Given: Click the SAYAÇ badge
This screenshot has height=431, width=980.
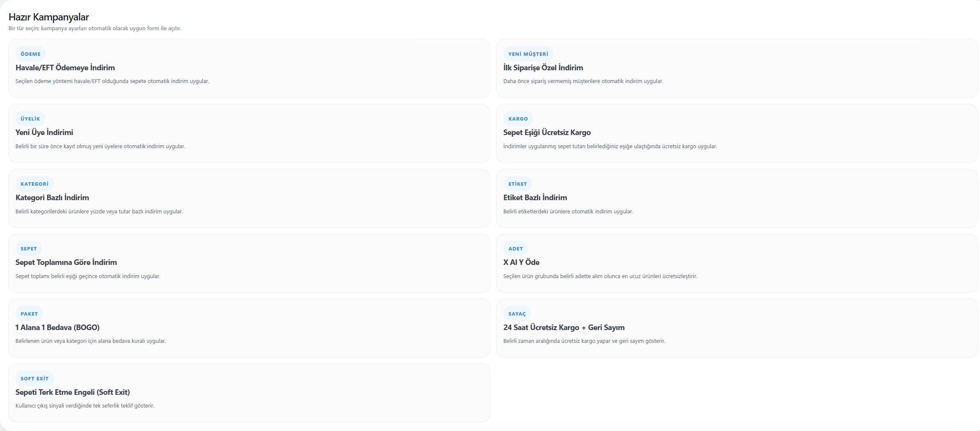Looking at the screenshot, I should (517, 314).
